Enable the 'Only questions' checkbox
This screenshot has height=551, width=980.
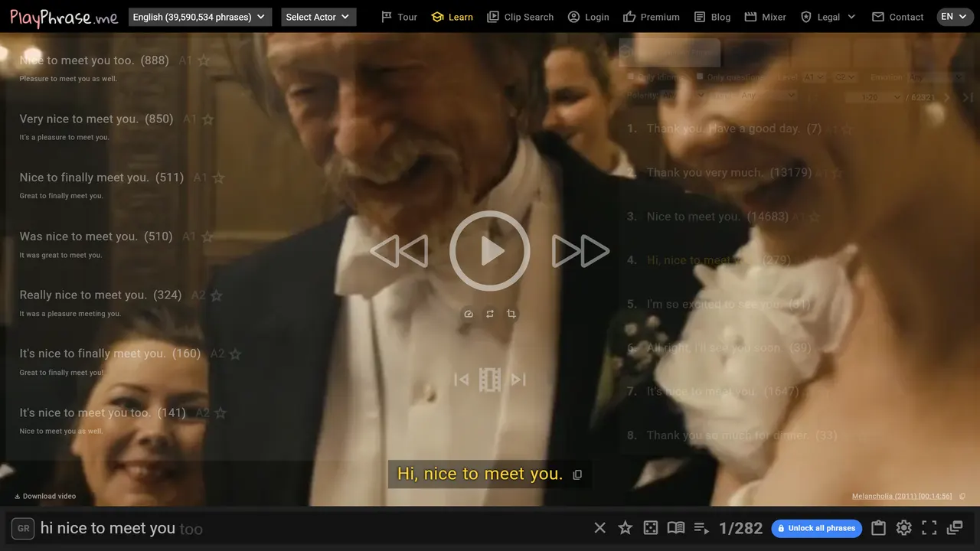coord(700,77)
